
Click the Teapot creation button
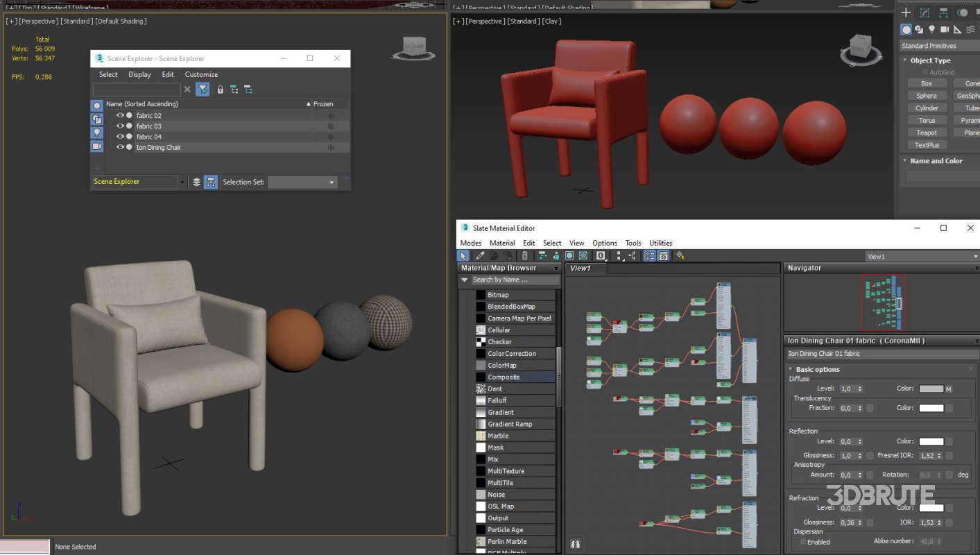pos(927,132)
